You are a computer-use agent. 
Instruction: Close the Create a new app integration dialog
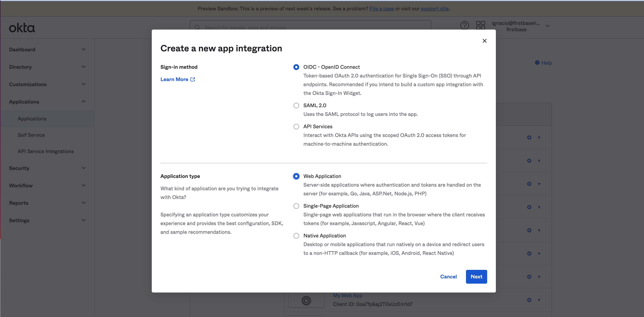(x=484, y=41)
